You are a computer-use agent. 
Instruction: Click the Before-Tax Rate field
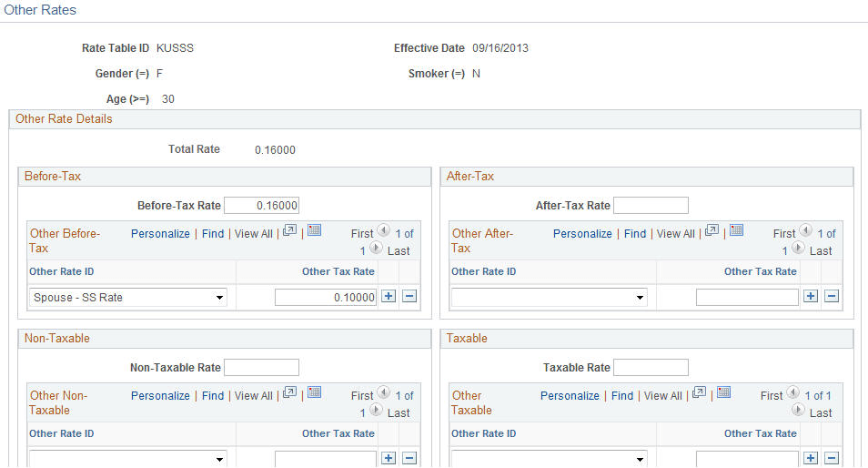click(x=261, y=206)
